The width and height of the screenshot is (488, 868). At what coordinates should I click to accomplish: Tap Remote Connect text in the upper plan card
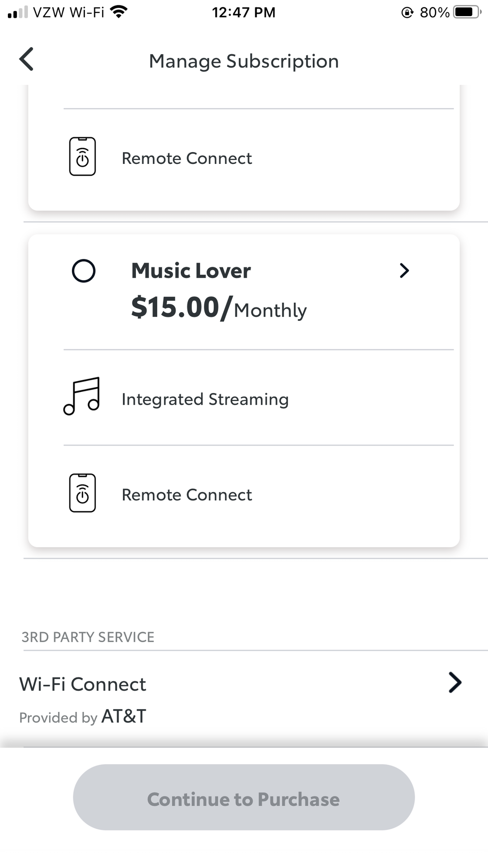tap(186, 158)
